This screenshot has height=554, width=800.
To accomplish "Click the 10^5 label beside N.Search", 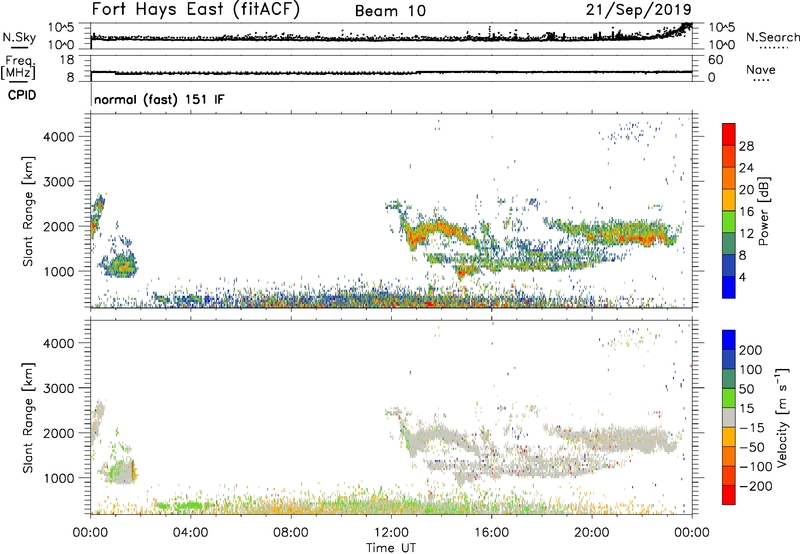I will [722, 28].
